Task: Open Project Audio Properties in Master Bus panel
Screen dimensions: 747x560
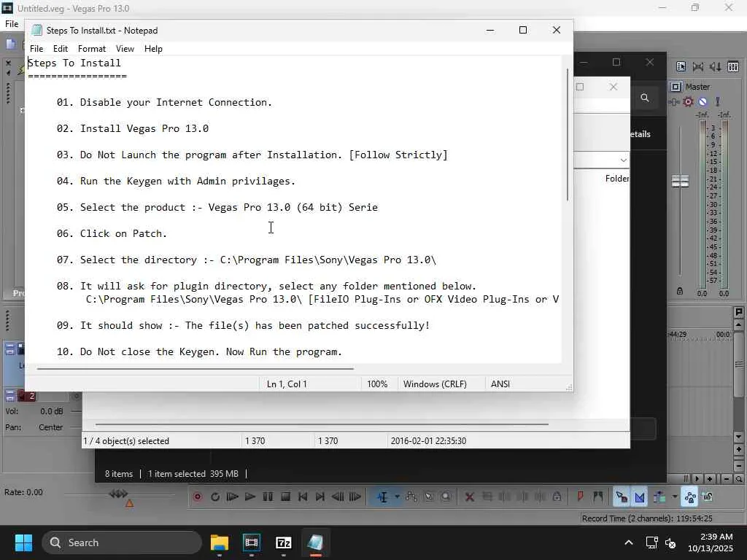Action: click(x=681, y=66)
